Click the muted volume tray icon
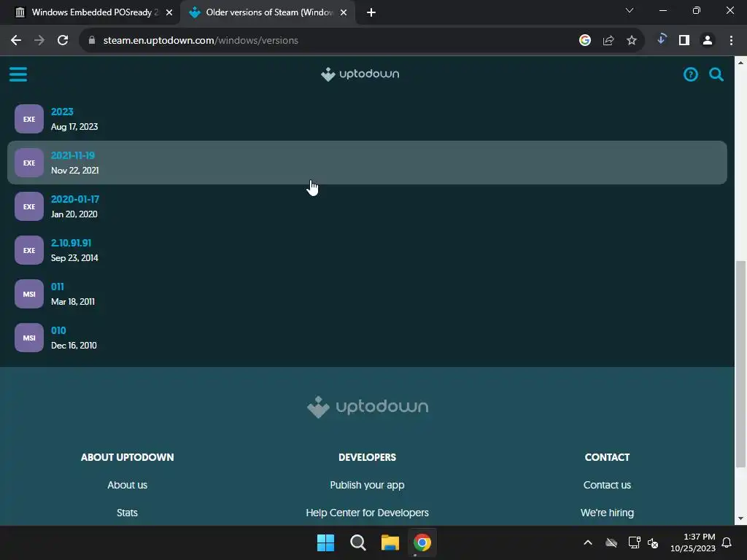This screenshot has height=560, width=747. coord(653,542)
